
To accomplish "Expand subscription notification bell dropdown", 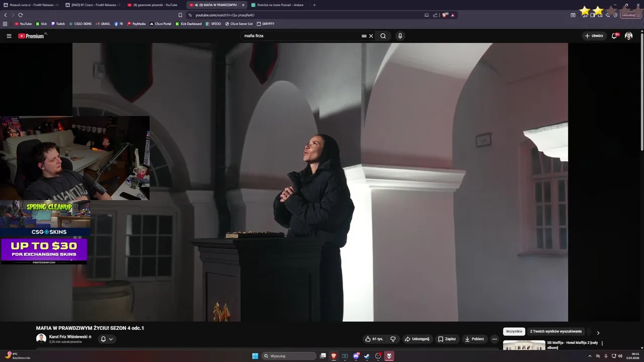I will [x=107, y=339].
